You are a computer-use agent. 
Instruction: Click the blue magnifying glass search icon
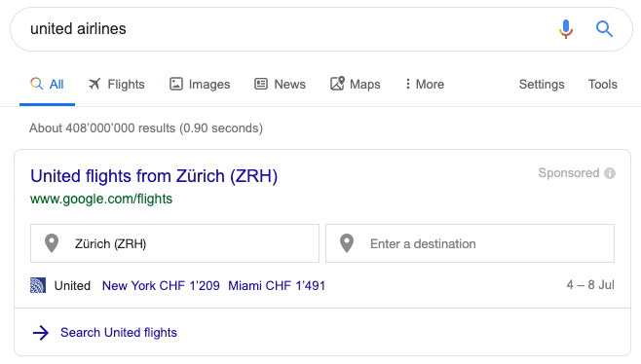604,29
